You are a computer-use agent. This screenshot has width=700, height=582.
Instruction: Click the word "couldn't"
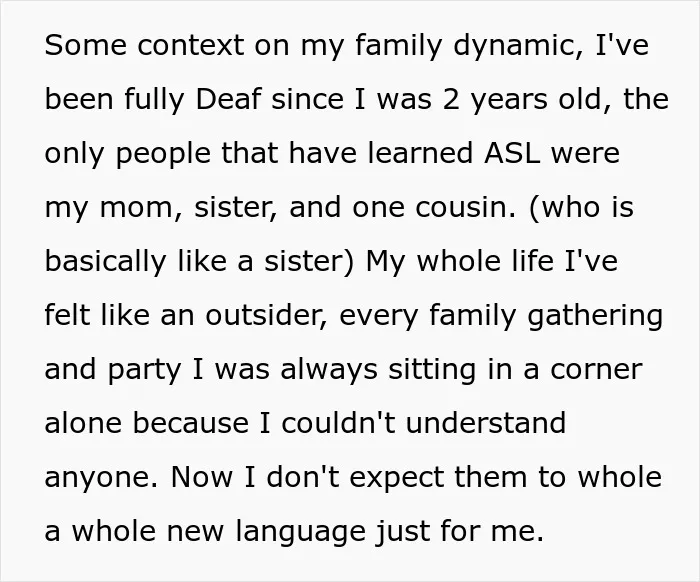[x=338, y=423]
